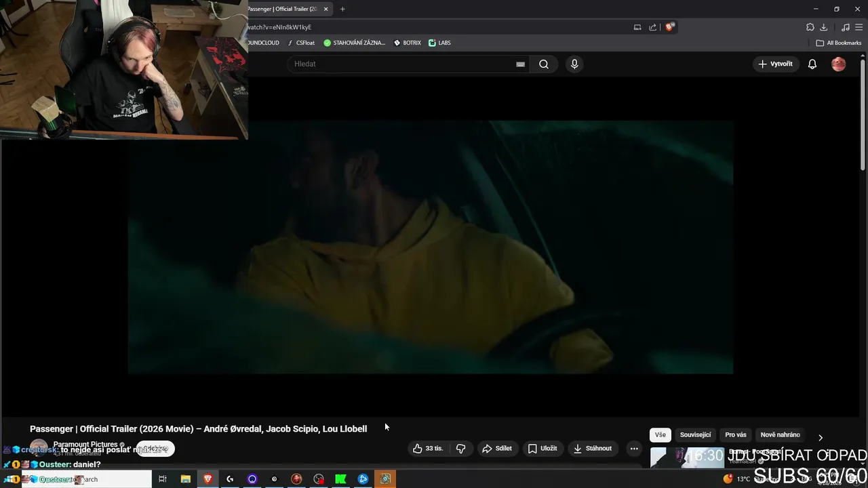Open the Brave main hamburger menu
This screenshot has height=488, width=868.
pos(859,27)
